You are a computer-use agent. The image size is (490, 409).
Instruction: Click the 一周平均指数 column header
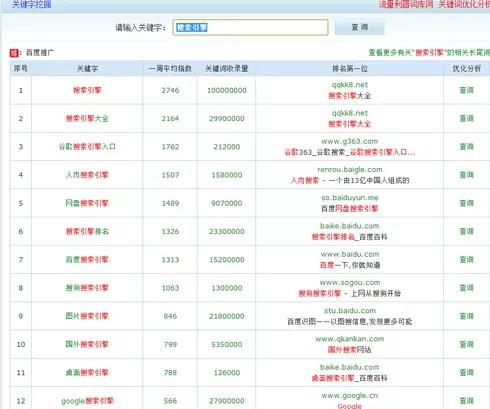point(170,69)
